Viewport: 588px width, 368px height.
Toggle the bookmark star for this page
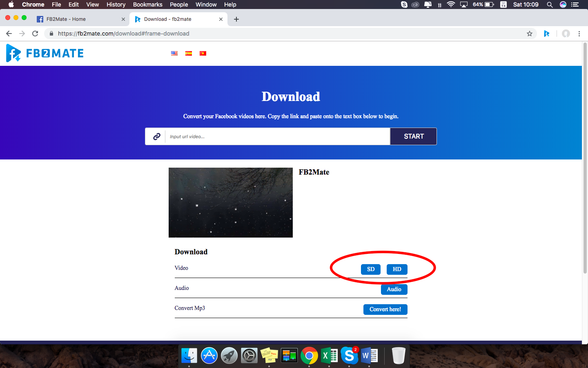[530, 34]
